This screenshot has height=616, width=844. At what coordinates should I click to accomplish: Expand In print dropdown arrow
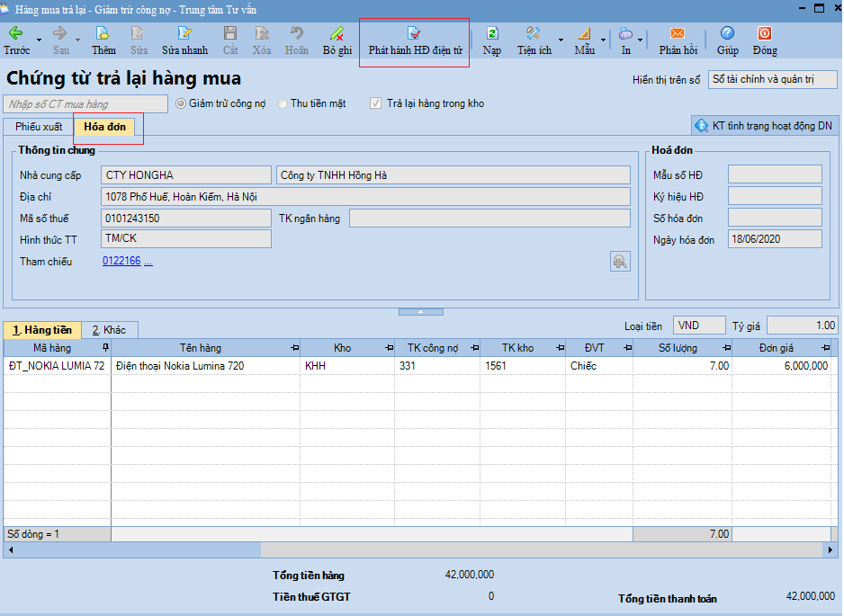pyautogui.click(x=640, y=40)
